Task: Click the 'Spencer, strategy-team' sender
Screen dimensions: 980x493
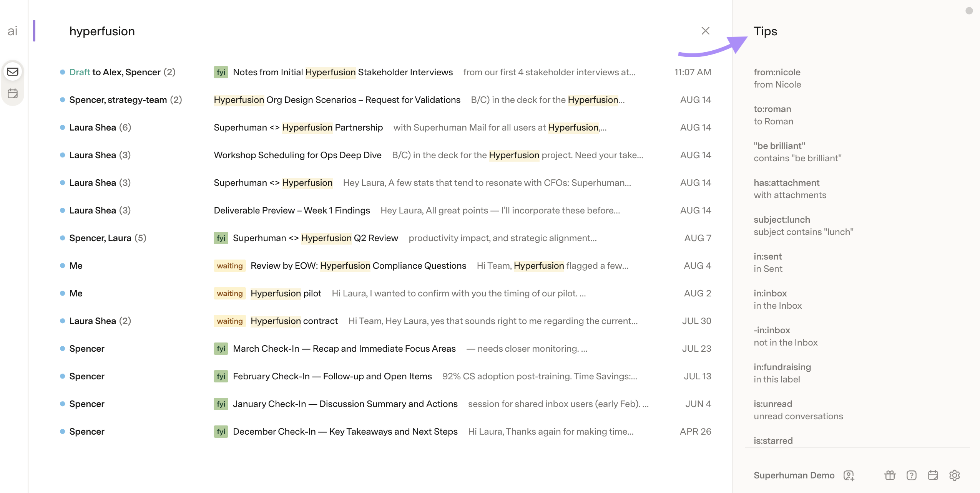Action: [x=126, y=100]
